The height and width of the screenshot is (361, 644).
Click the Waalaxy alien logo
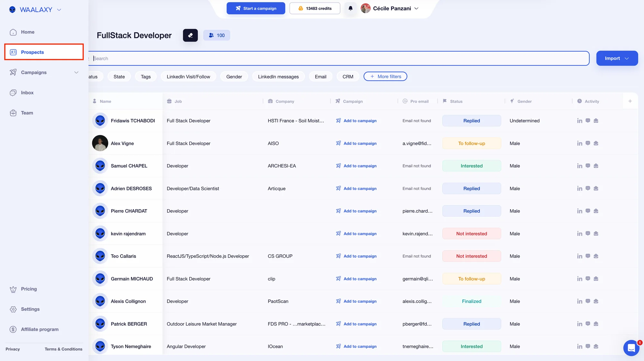tap(13, 10)
